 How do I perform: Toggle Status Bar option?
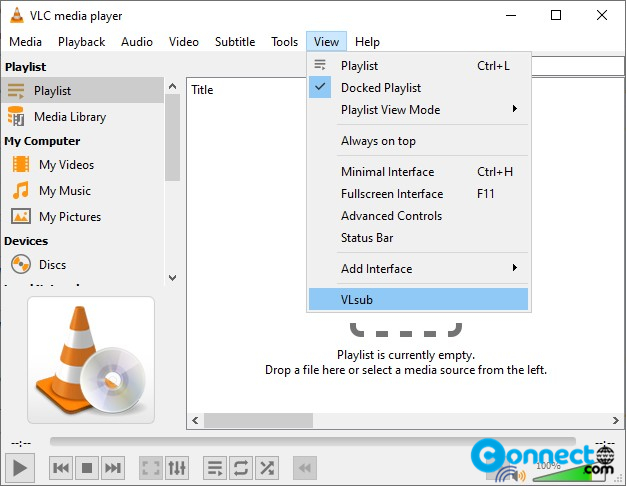coord(418,238)
